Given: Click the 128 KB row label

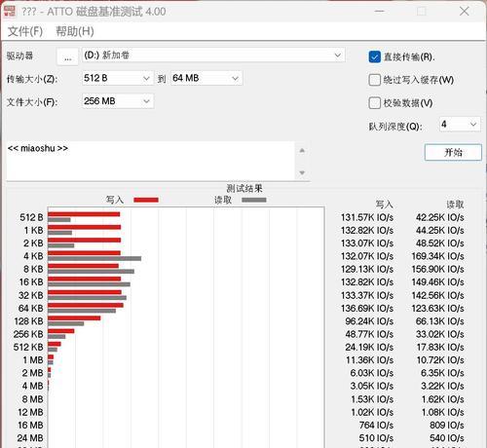Looking at the screenshot, I should click(28, 321).
